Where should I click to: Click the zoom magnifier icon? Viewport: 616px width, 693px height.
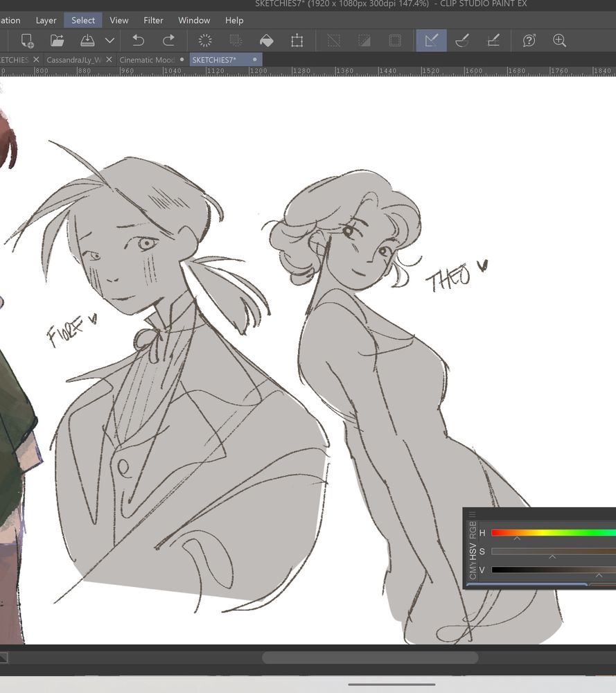tap(559, 41)
